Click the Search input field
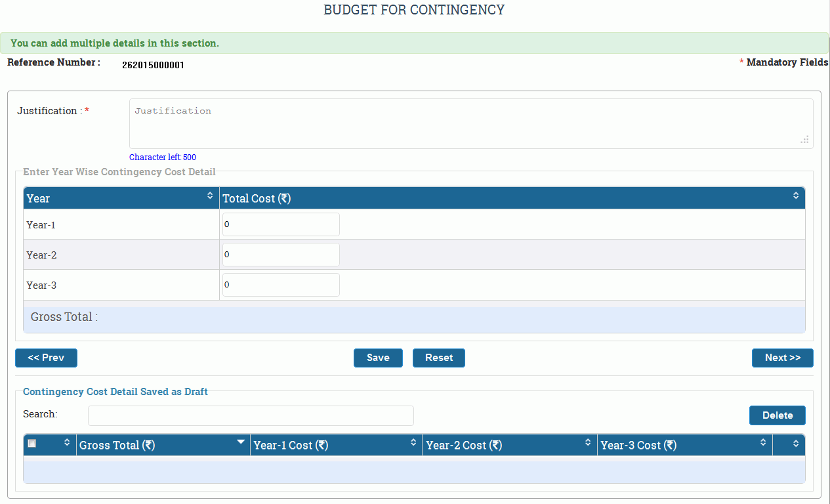This screenshot has height=504, width=830. [251, 415]
